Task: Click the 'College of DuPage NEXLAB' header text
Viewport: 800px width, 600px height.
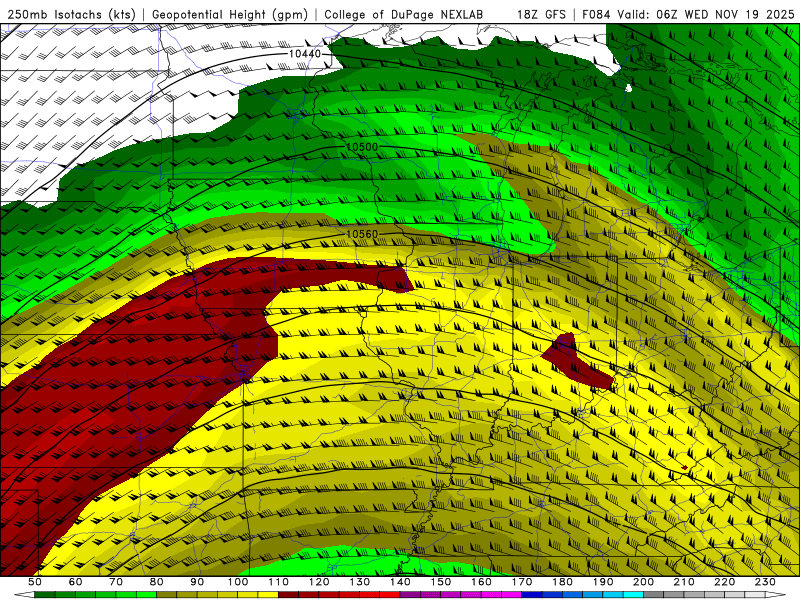Action: click(404, 15)
